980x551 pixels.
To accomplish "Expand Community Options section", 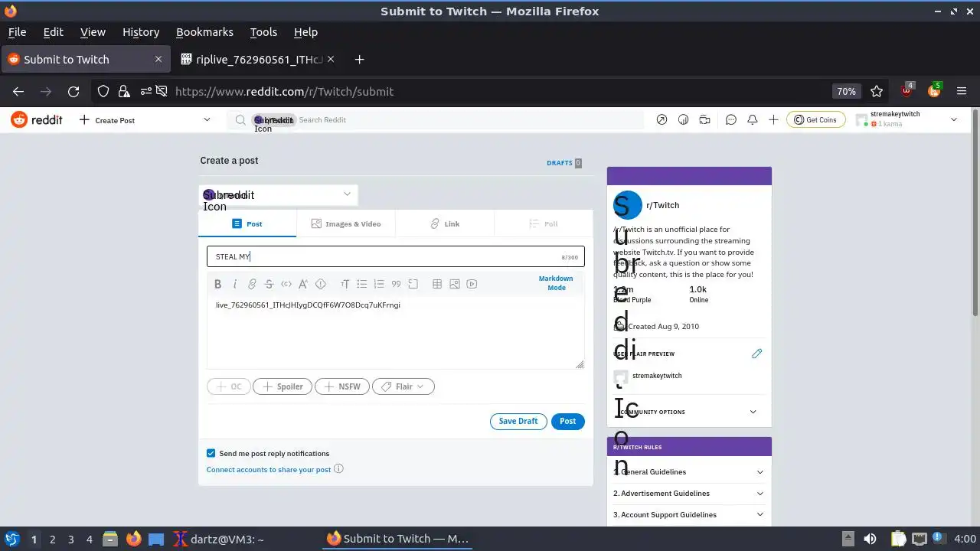I will (x=689, y=412).
